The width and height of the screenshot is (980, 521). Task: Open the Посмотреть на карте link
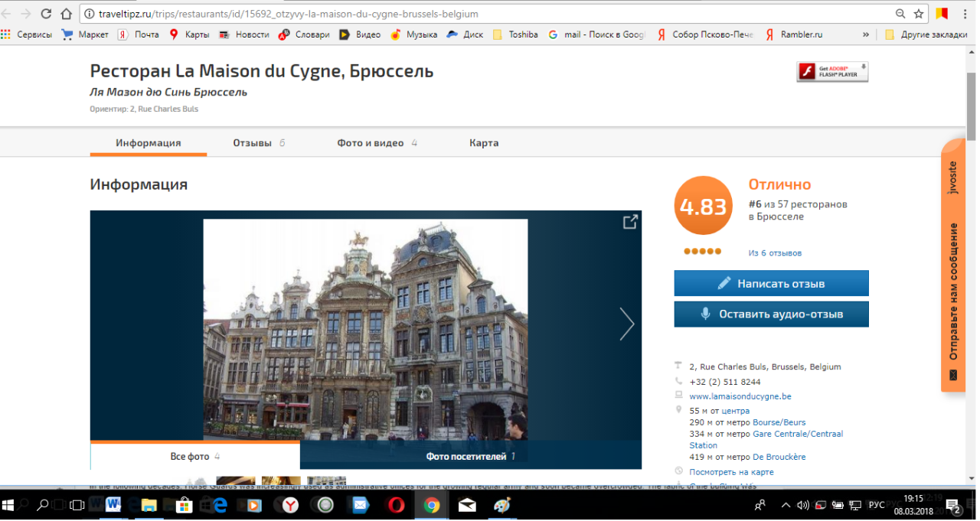731,472
